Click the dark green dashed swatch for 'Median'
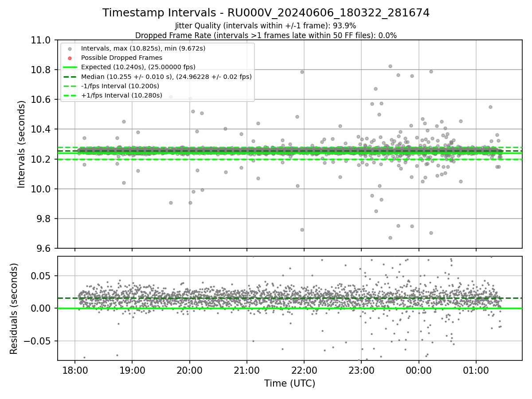This screenshot has height=399, width=532. pyautogui.click(x=70, y=77)
